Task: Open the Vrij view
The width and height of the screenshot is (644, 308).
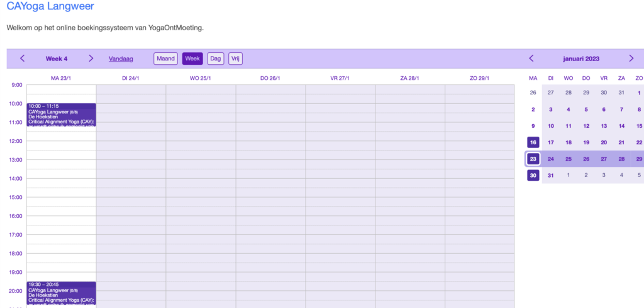Action: [235, 59]
